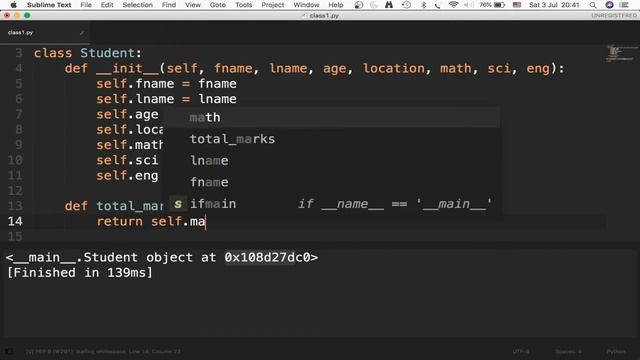
Task: Click line number 3 in gutter
Action: [x=19, y=53]
